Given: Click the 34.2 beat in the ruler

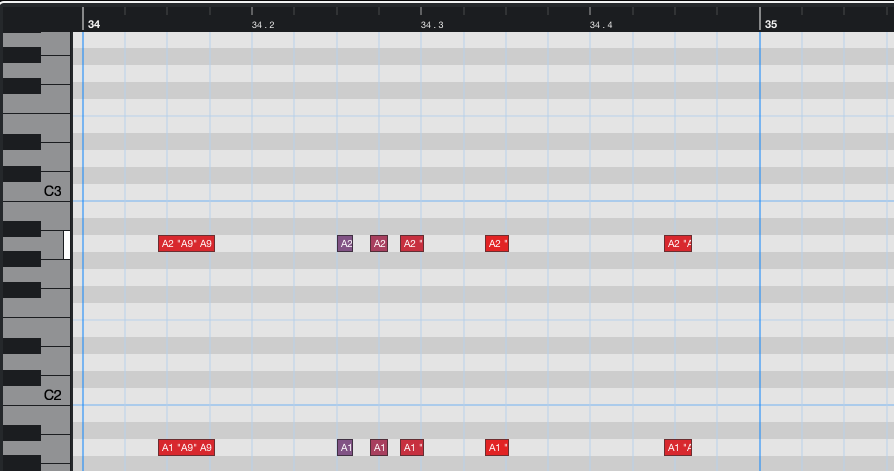Looking at the screenshot, I should (263, 24).
